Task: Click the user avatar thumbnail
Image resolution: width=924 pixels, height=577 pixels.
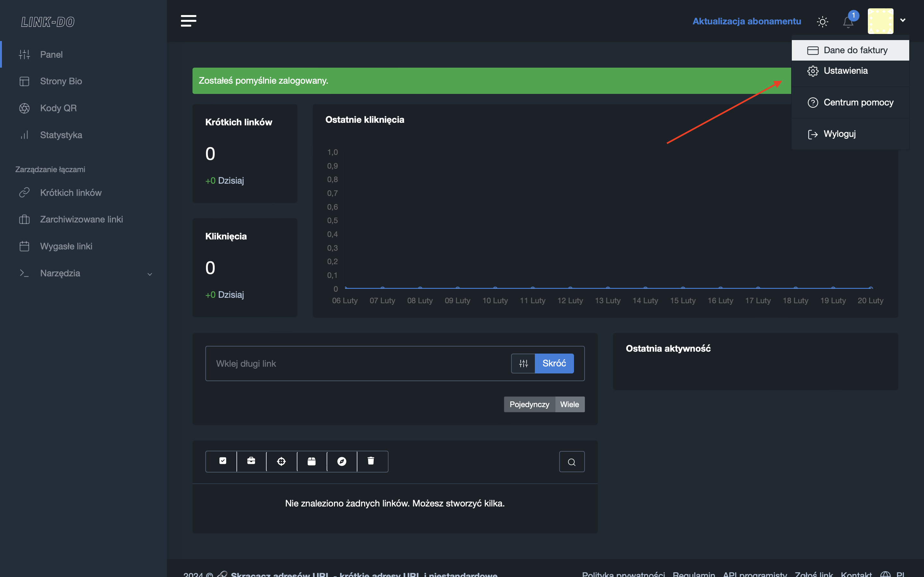Action: coord(880,21)
